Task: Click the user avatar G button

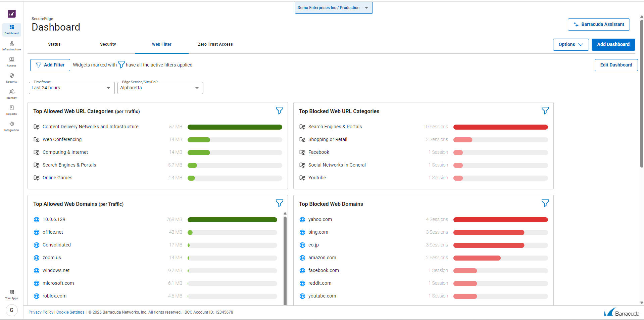Action: pos(12,310)
